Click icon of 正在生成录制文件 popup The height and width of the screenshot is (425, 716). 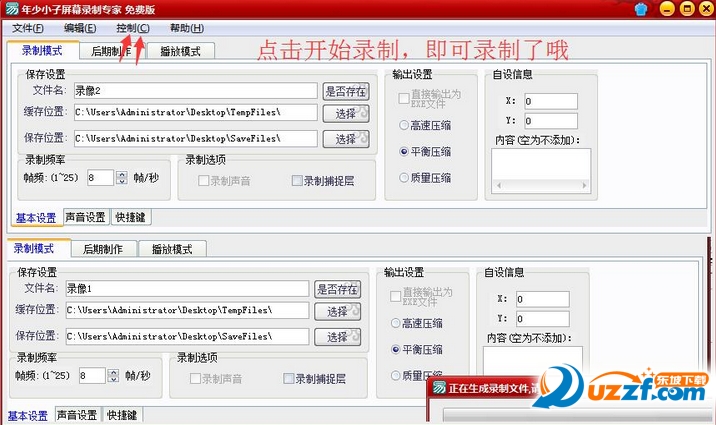[x=439, y=388]
